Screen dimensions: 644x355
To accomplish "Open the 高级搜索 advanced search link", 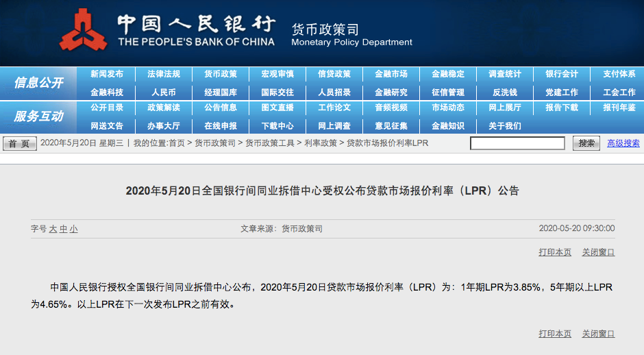I will [623, 143].
